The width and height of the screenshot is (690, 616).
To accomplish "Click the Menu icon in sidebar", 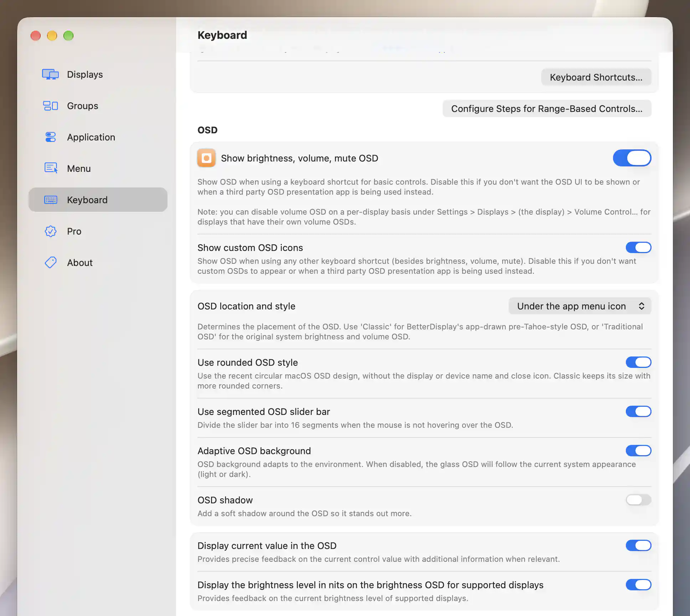I will pos(51,168).
